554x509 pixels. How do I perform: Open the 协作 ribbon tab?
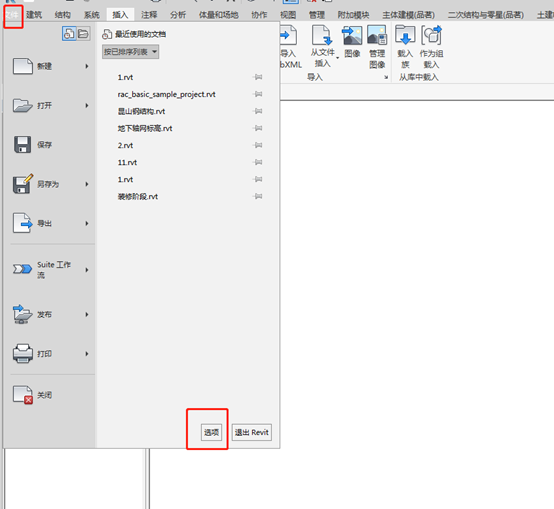click(259, 15)
